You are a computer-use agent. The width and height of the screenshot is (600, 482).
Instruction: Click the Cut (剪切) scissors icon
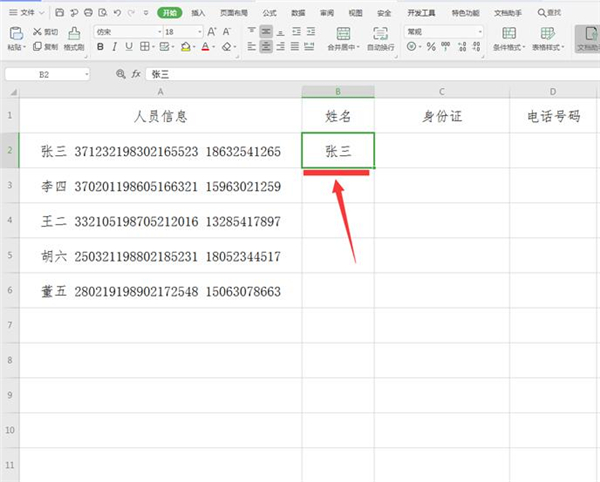pos(43,31)
